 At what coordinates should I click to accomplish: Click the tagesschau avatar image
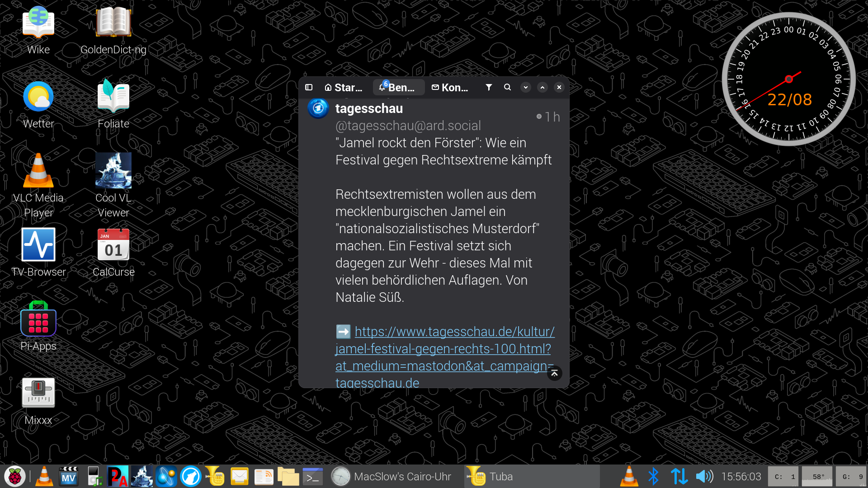(x=318, y=108)
